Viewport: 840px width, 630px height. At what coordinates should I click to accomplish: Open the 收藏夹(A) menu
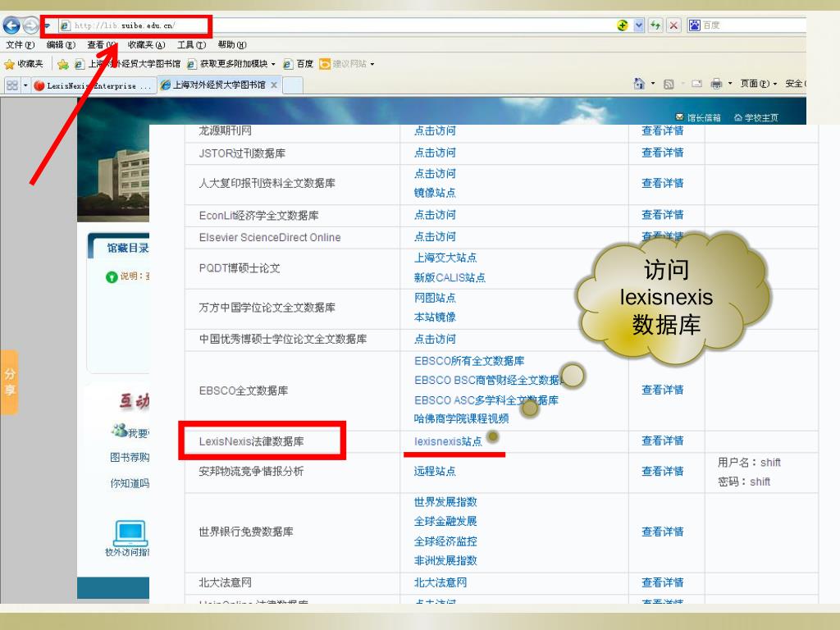coord(146,45)
